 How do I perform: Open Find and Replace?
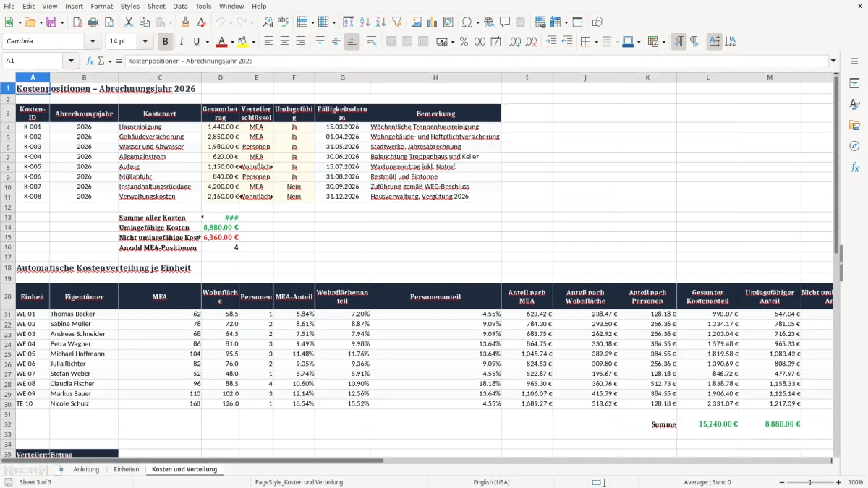268,22
